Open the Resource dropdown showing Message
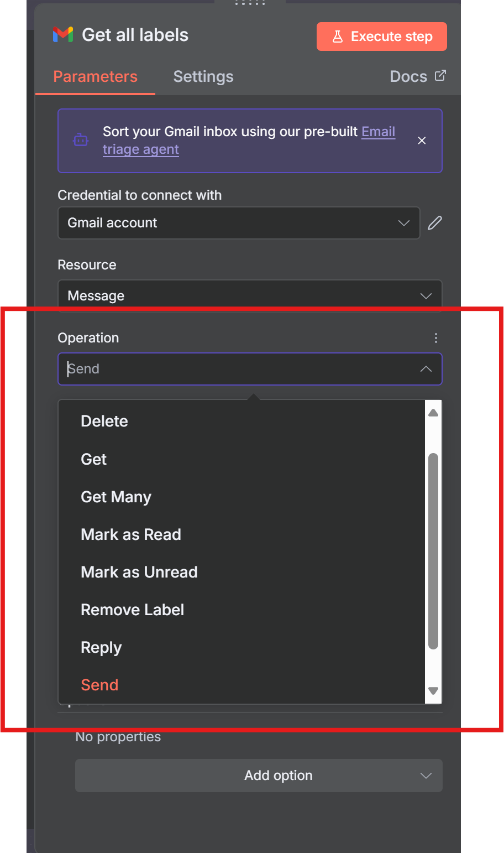Screen dimensions: 504x853 tap(250, 296)
